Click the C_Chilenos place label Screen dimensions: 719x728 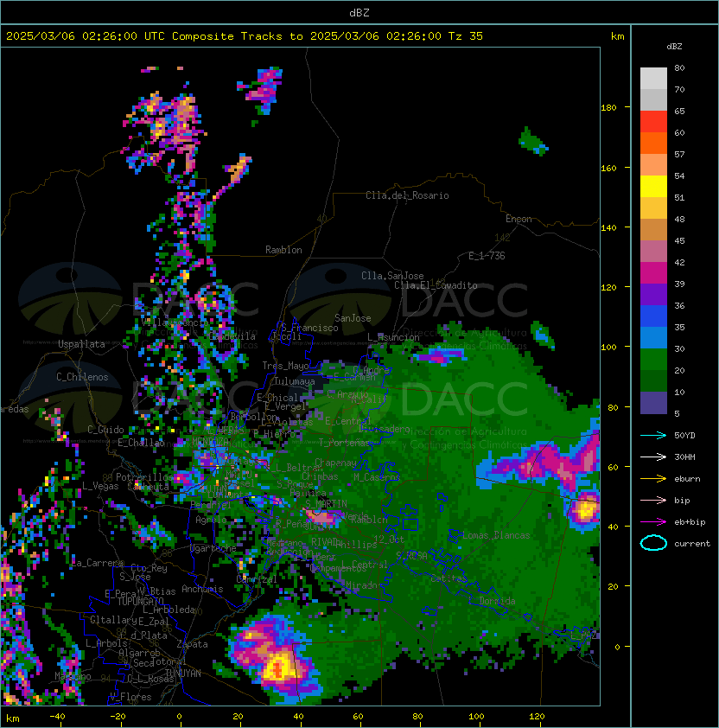click(82, 377)
